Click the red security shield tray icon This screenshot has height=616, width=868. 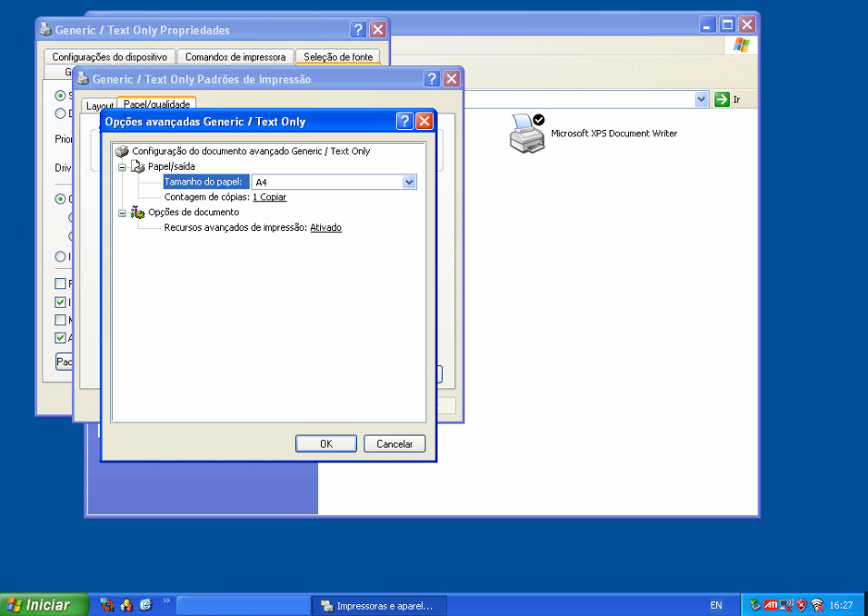coord(802,605)
